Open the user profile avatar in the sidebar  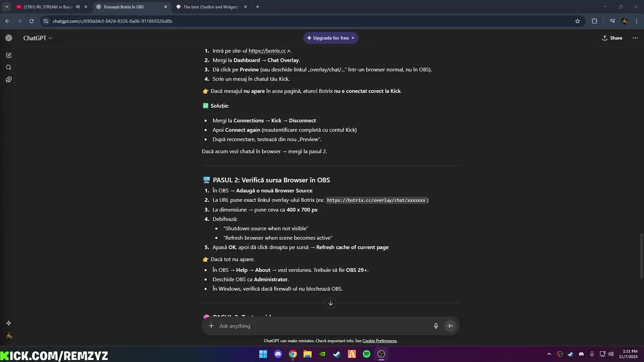pos(9,336)
